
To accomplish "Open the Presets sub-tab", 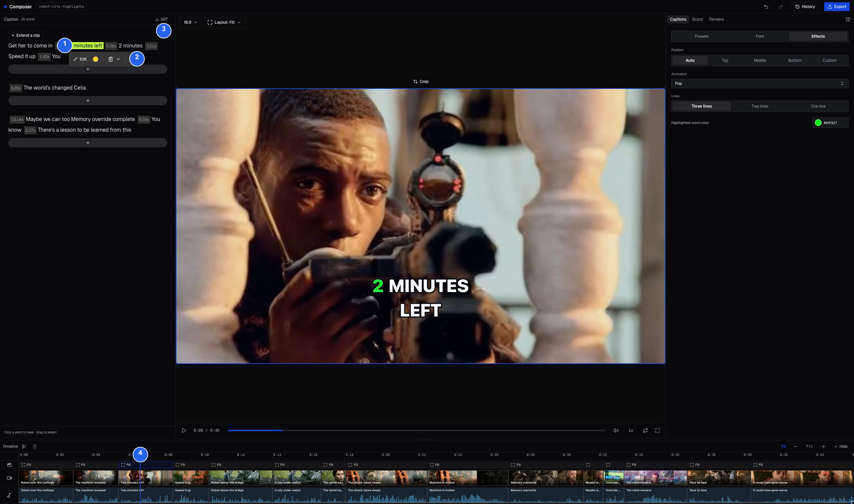I will 702,36.
